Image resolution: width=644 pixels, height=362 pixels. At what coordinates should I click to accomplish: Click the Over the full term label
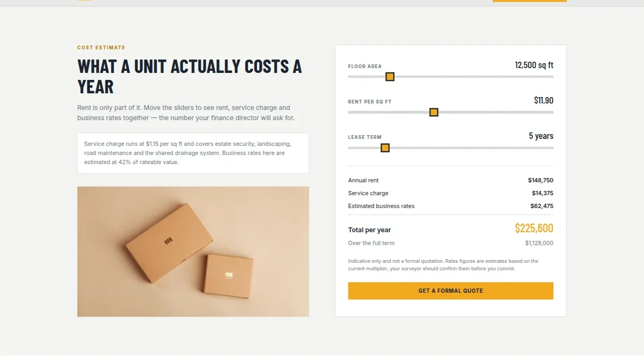click(371, 243)
